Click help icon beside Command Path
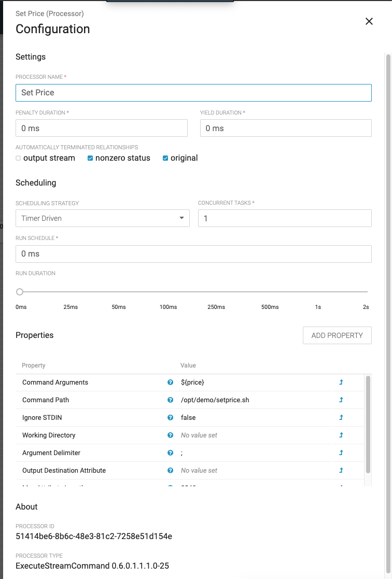Screen dimensions: 392x579 coord(170,400)
